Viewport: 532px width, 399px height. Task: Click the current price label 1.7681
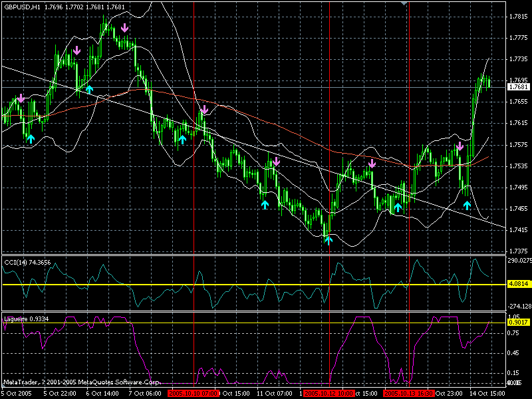point(519,87)
